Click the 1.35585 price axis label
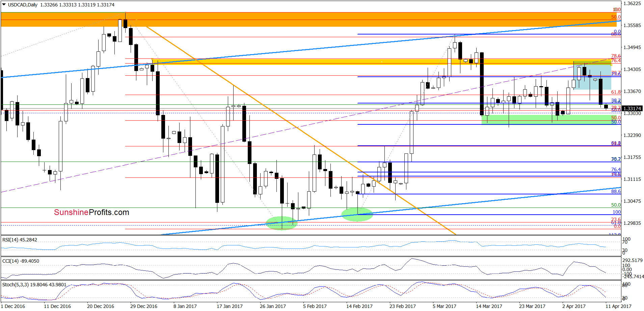644x311 pixels. (632, 25)
